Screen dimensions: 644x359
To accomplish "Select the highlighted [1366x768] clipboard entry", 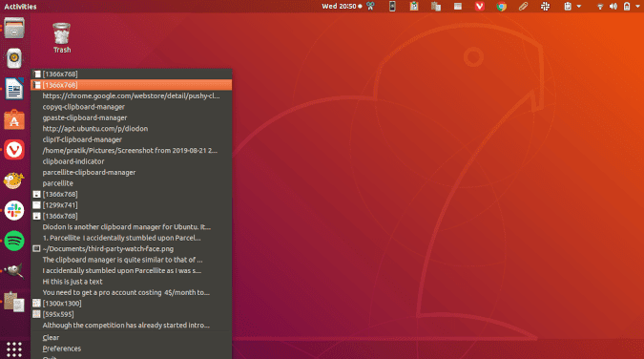I will 132,85.
